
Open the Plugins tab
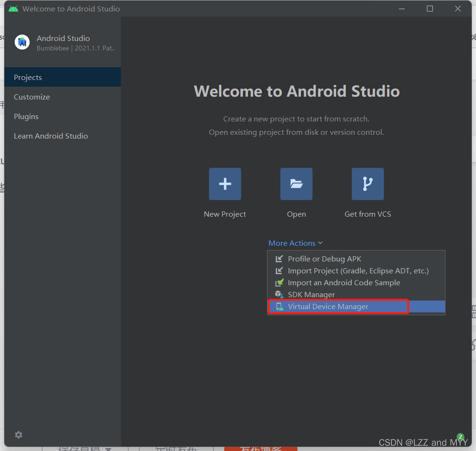point(62,116)
